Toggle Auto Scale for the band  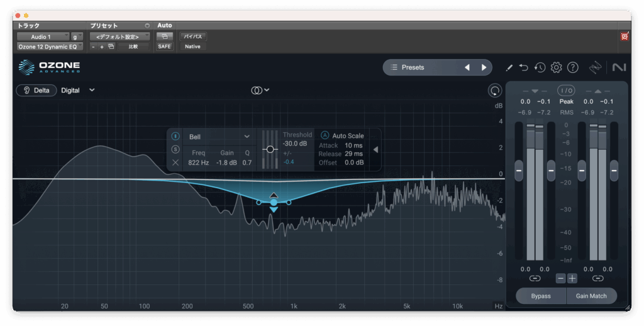[325, 135]
